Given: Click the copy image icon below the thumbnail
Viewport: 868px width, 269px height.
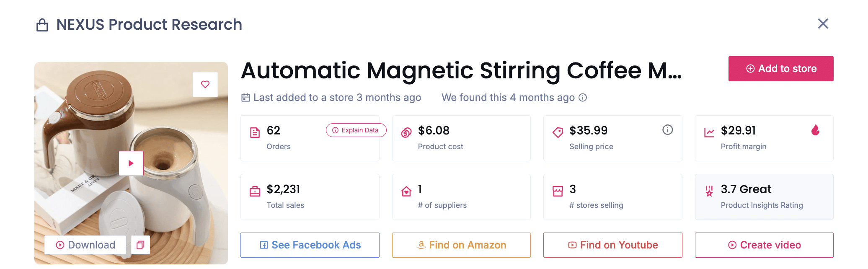Looking at the screenshot, I should pos(140,245).
